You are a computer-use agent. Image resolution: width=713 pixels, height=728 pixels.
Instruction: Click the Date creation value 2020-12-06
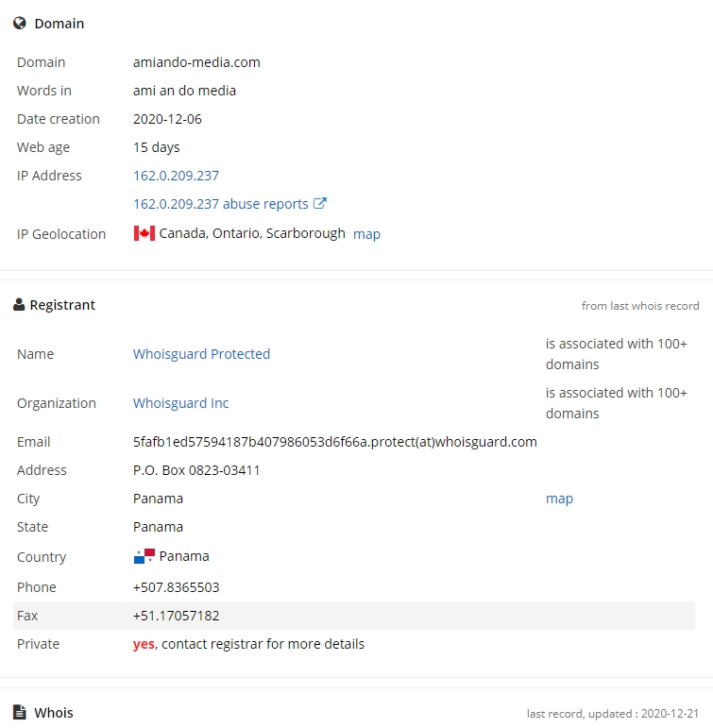click(167, 119)
